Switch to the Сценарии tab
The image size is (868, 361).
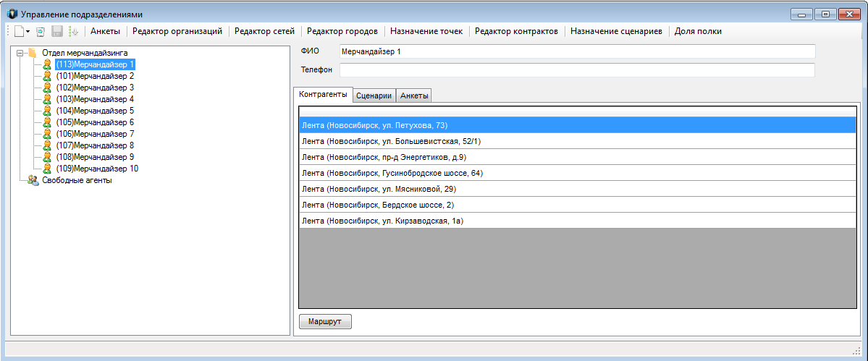[x=374, y=95]
